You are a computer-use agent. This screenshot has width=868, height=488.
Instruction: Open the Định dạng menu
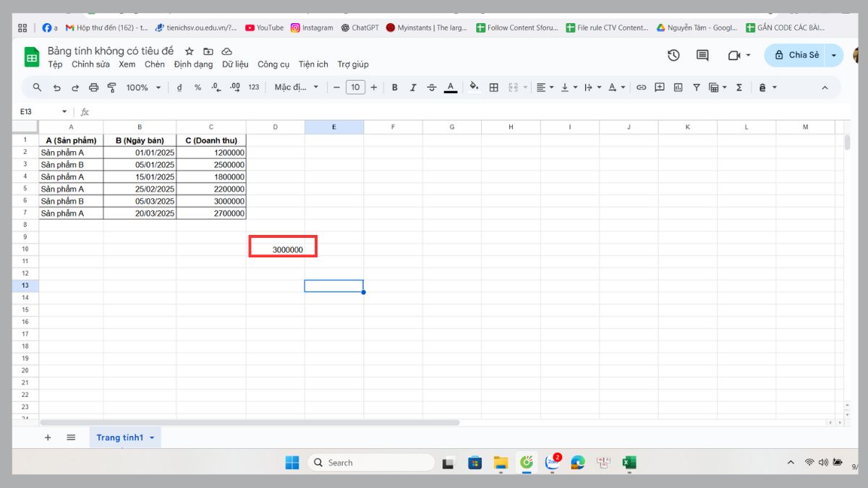click(x=193, y=64)
